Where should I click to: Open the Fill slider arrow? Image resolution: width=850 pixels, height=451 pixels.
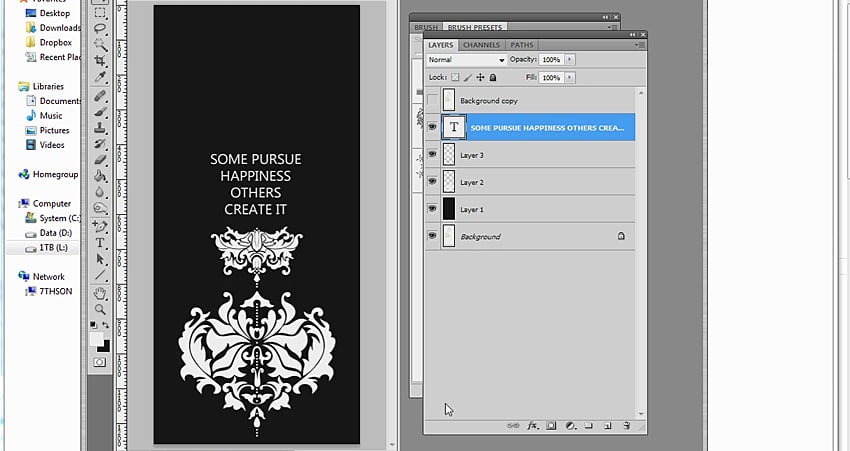pyautogui.click(x=570, y=78)
